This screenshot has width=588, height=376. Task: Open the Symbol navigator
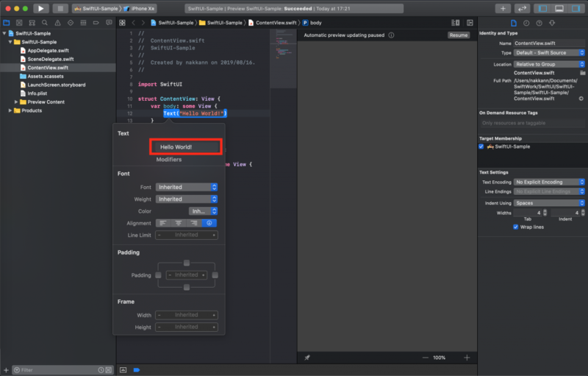(32, 23)
